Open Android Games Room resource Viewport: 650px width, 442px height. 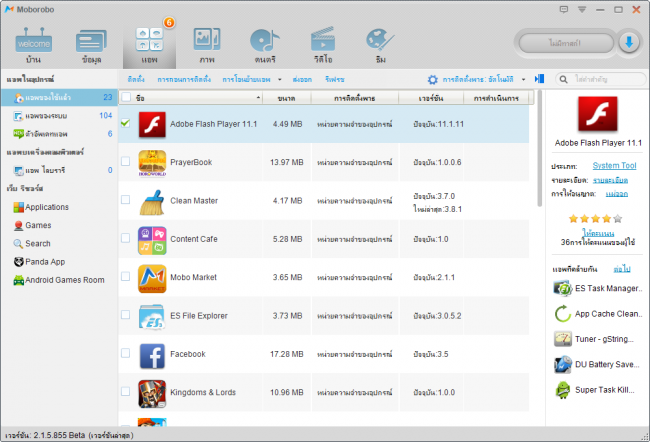[x=59, y=280]
